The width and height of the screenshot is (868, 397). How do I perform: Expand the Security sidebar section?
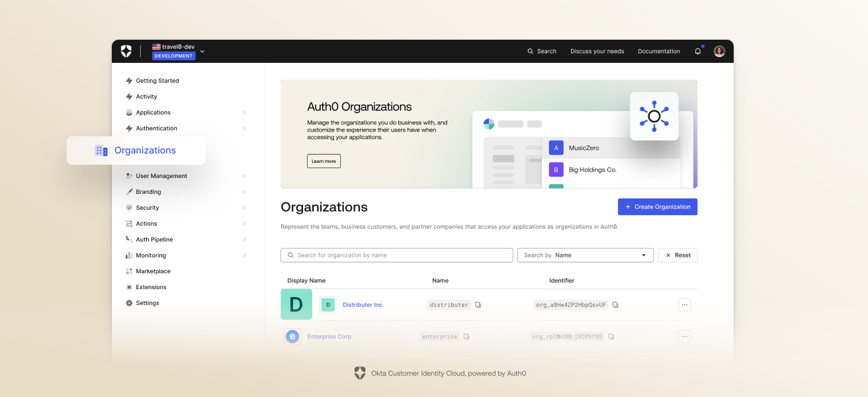pos(244,208)
